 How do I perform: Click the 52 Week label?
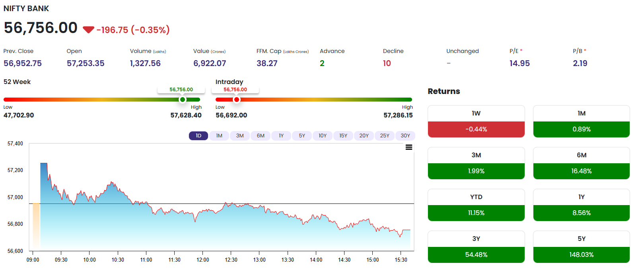tap(17, 82)
